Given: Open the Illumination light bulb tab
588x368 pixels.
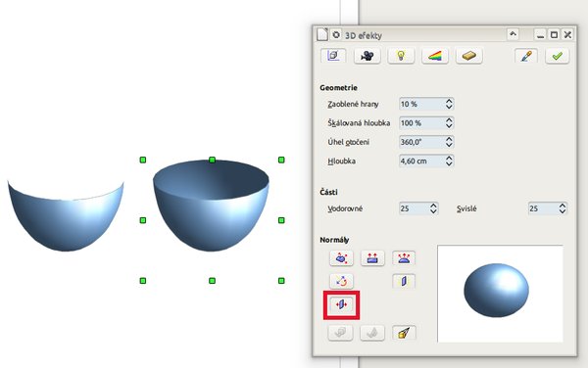Looking at the screenshot, I should point(401,56).
